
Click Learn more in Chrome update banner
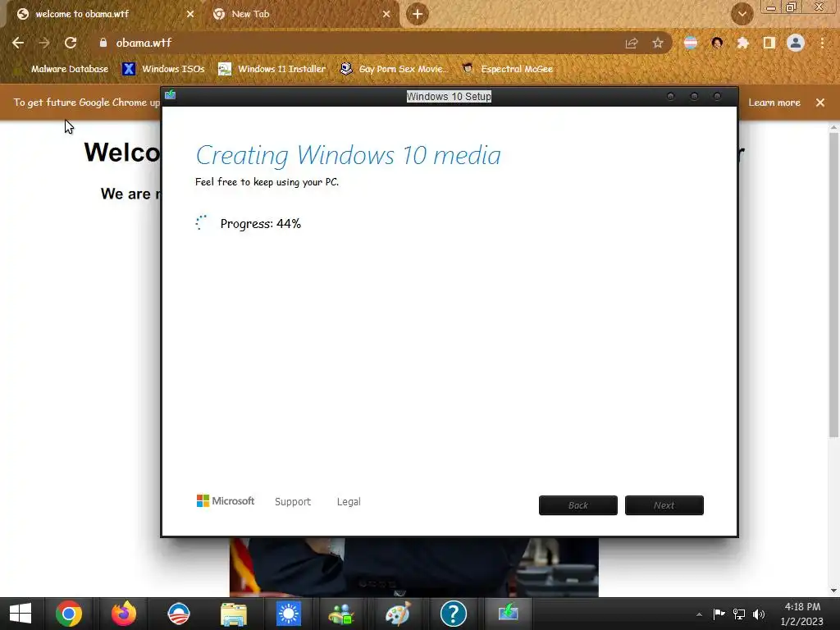pyautogui.click(x=774, y=103)
